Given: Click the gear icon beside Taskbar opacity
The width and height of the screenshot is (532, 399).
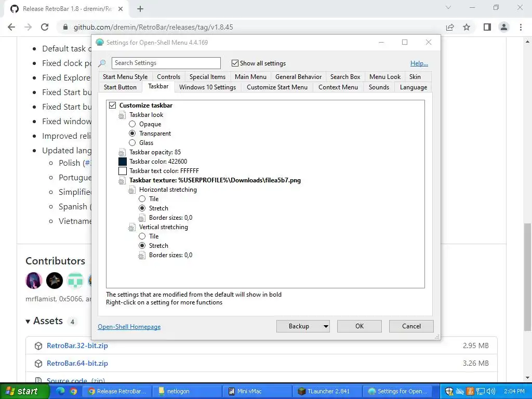Looking at the screenshot, I should tap(122, 152).
